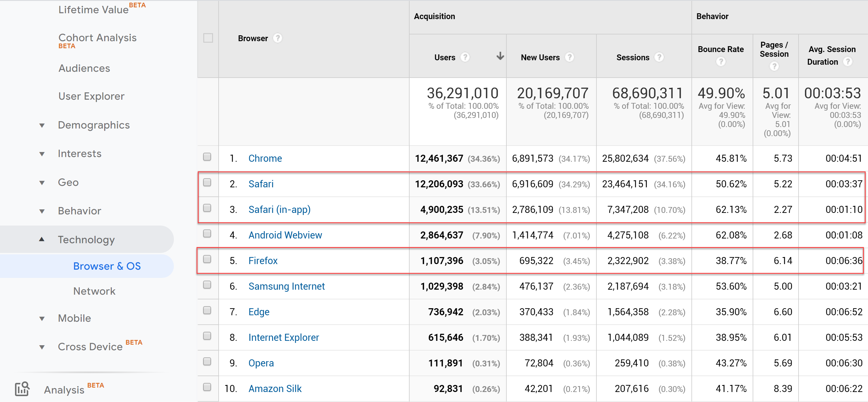The height and width of the screenshot is (402, 868).
Task: Sort table by Sessions column header
Action: pos(633,58)
